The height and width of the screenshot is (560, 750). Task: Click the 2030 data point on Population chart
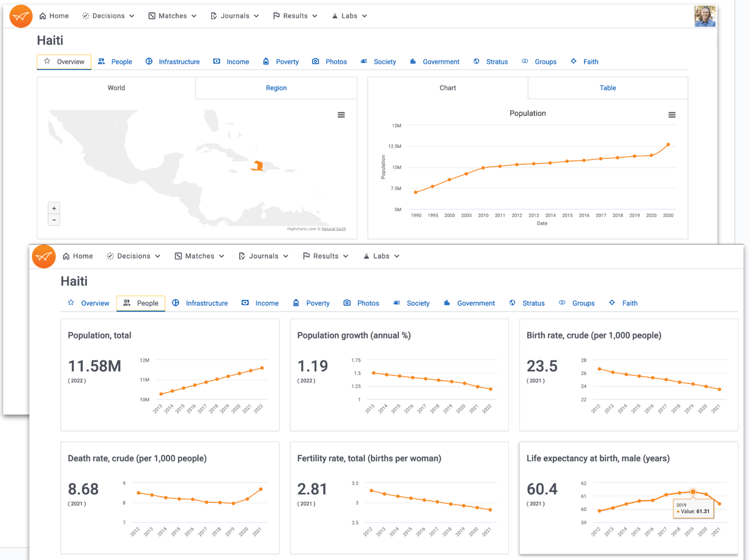(668, 144)
